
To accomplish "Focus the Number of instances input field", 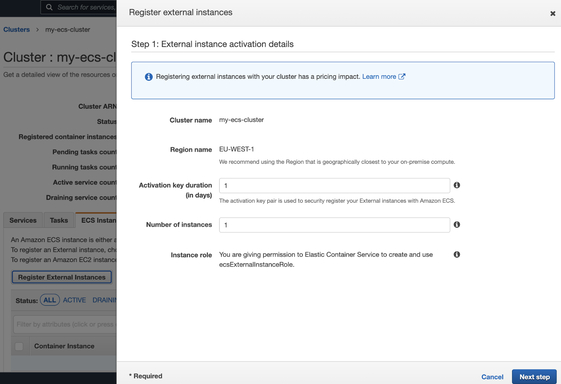I will 334,225.
